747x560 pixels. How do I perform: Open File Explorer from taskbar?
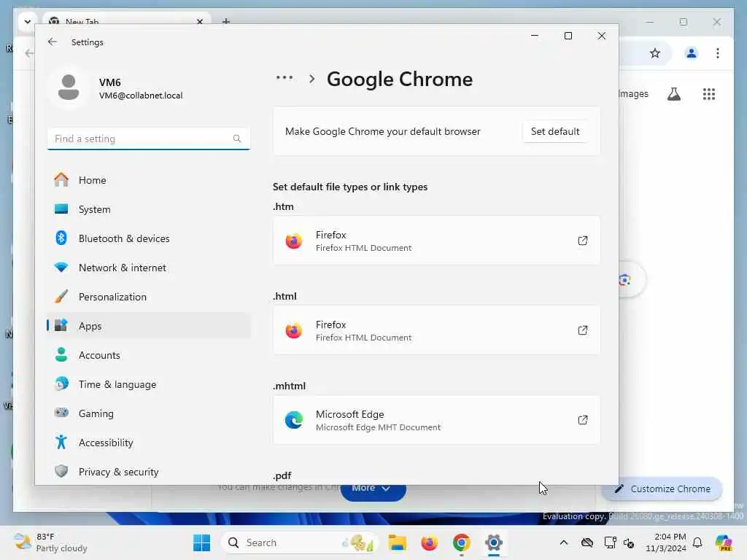click(x=397, y=542)
